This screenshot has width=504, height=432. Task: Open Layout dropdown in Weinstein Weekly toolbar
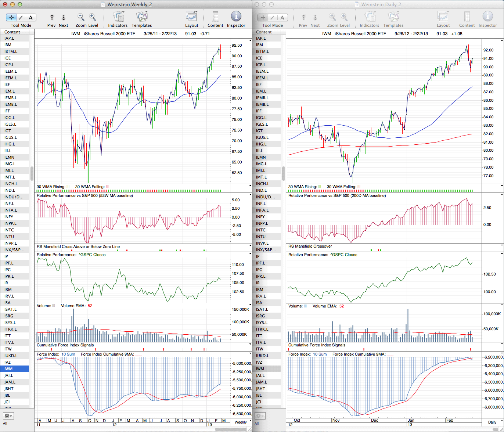[x=191, y=17]
